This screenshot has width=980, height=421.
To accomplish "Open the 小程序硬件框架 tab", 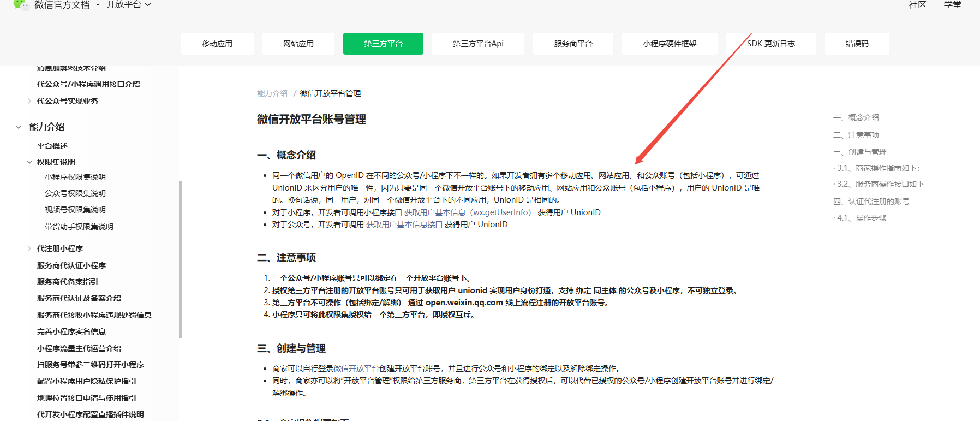I will tap(670, 44).
